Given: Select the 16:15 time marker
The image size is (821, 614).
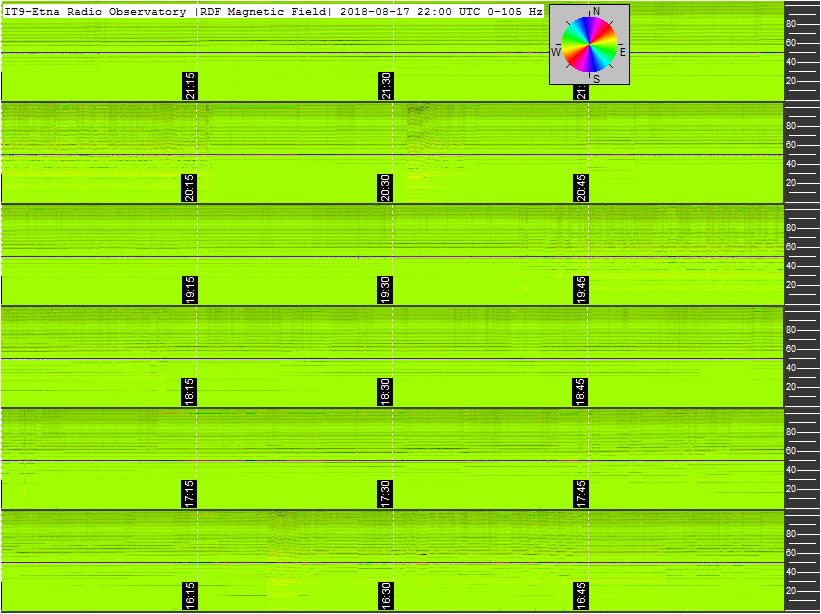Looking at the screenshot, I should click(x=190, y=596).
